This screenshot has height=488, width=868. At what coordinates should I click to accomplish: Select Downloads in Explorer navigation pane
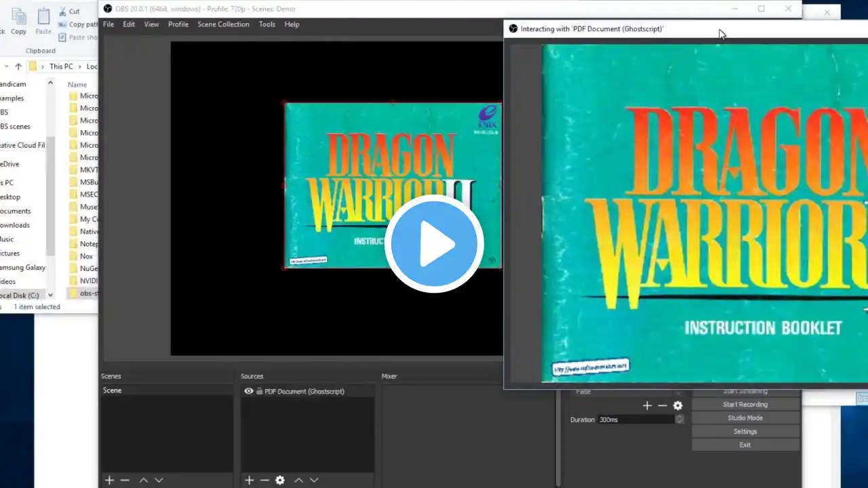(x=15, y=225)
